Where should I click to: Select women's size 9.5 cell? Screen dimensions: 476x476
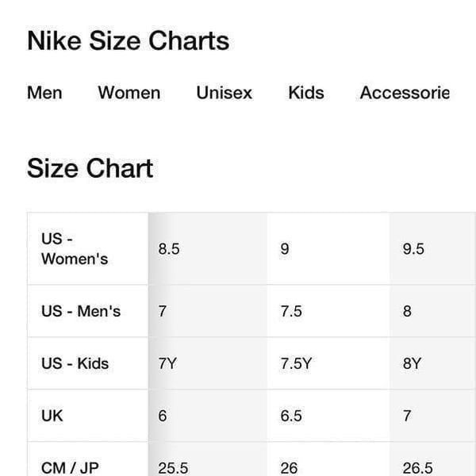click(432, 249)
